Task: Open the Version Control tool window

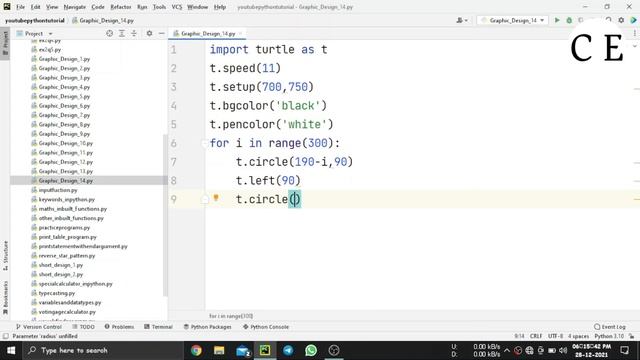Action: pyautogui.click(x=39, y=327)
